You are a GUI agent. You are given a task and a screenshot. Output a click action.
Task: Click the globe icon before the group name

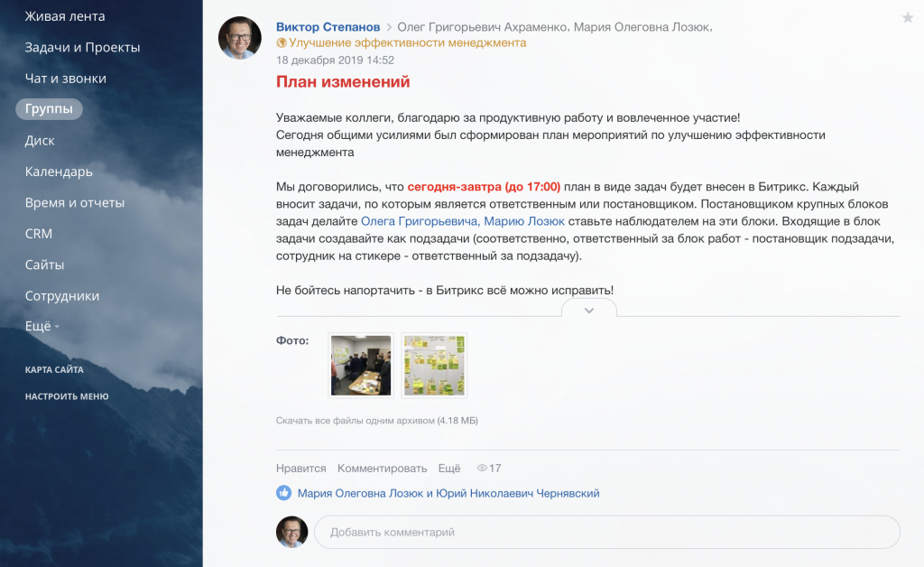click(x=279, y=42)
